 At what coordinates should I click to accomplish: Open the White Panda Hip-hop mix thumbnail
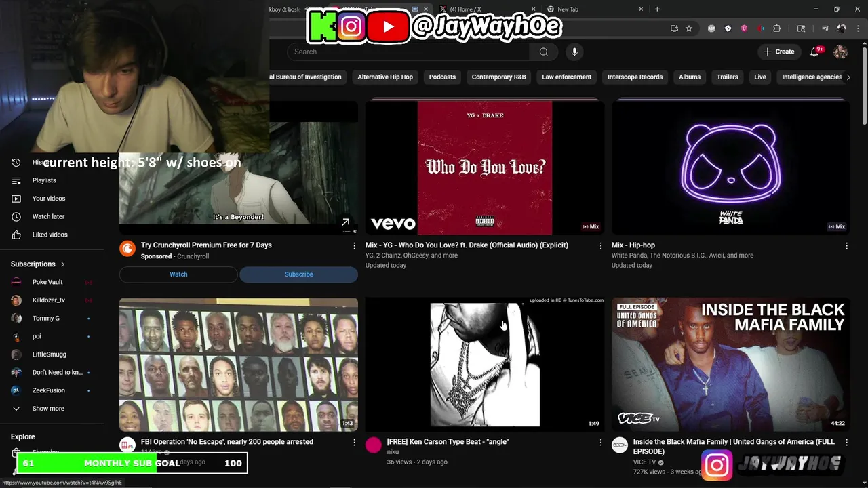pyautogui.click(x=731, y=167)
